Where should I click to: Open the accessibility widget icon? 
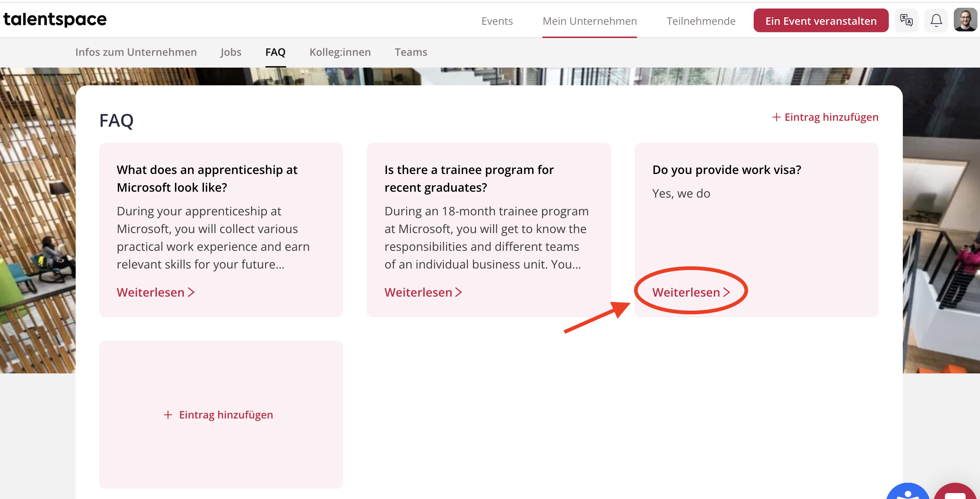(908, 492)
